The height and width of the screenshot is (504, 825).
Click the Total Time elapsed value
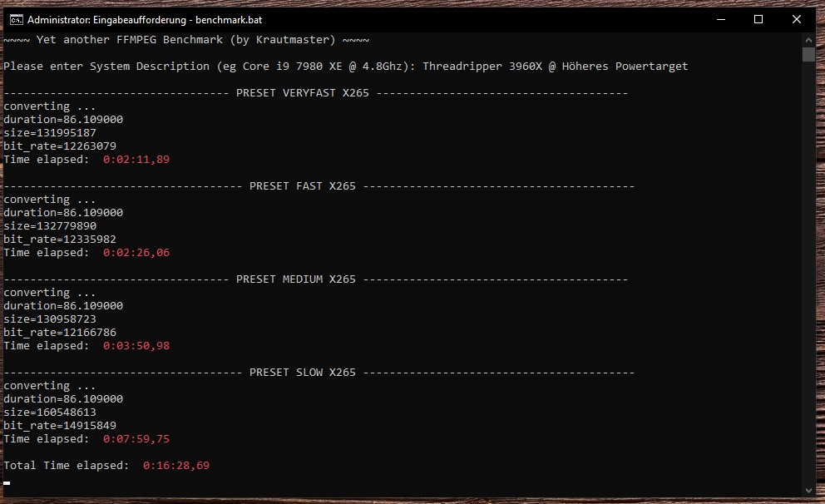[x=176, y=465]
